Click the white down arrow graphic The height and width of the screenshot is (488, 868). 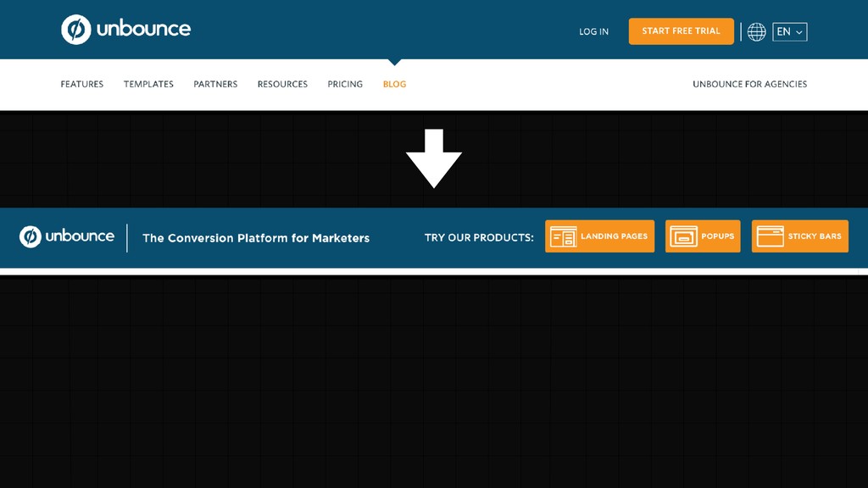click(434, 158)
